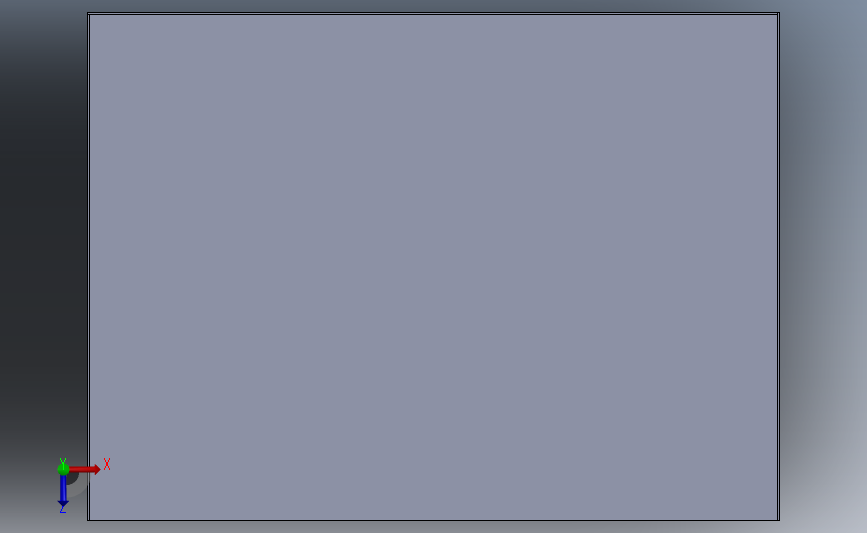Select the thin strip along the top edge
The width and height of the screenshot is (867, 533).
click(433, 14)
